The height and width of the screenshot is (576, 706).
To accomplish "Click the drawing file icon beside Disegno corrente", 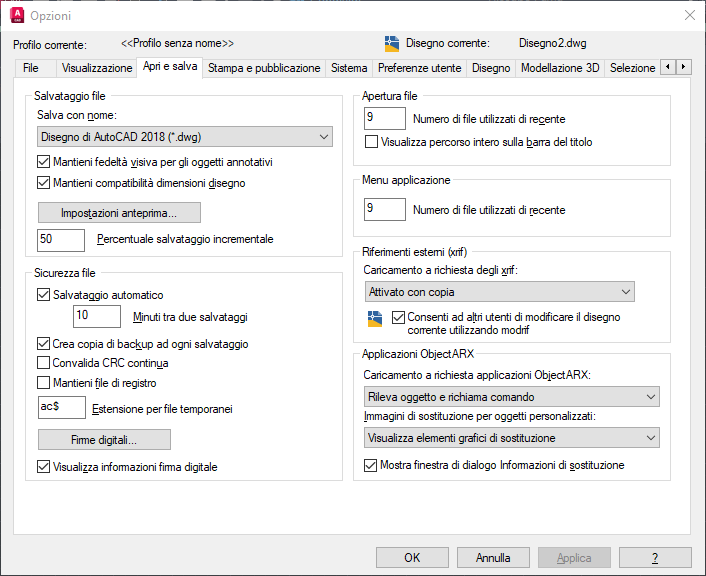I will pyautogui.click(x=392, y=43).
